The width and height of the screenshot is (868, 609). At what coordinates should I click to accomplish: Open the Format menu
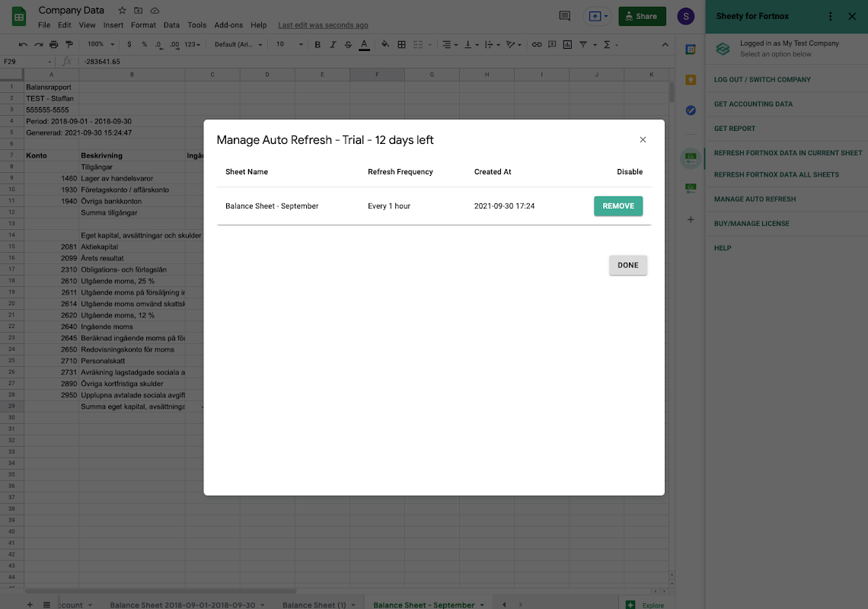pos(143,25)
